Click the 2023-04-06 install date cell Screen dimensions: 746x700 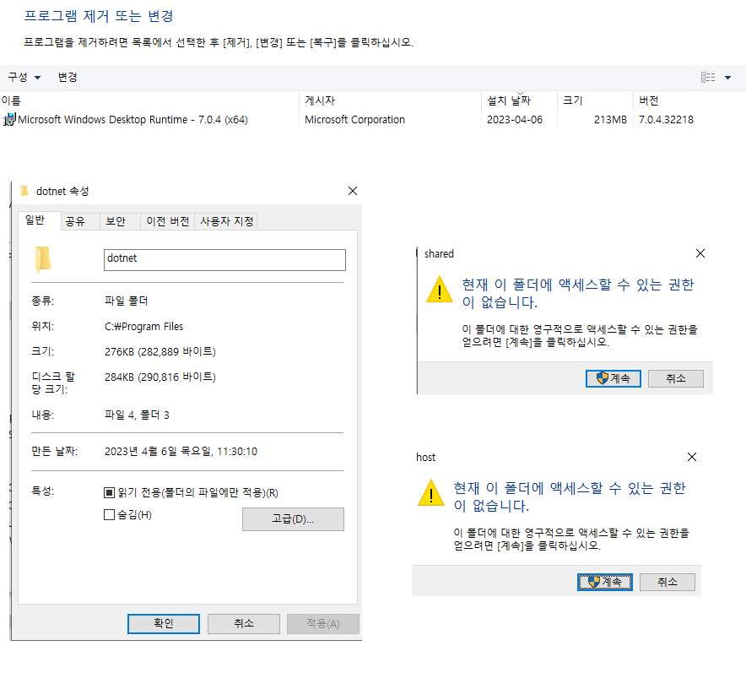click(x=515, y=120)
